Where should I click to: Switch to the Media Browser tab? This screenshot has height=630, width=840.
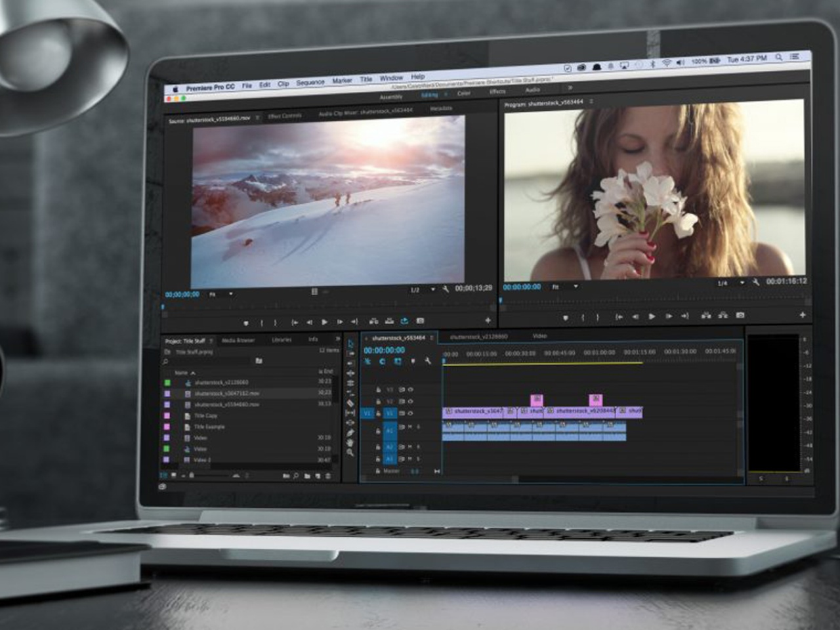[x=238, y=340]
